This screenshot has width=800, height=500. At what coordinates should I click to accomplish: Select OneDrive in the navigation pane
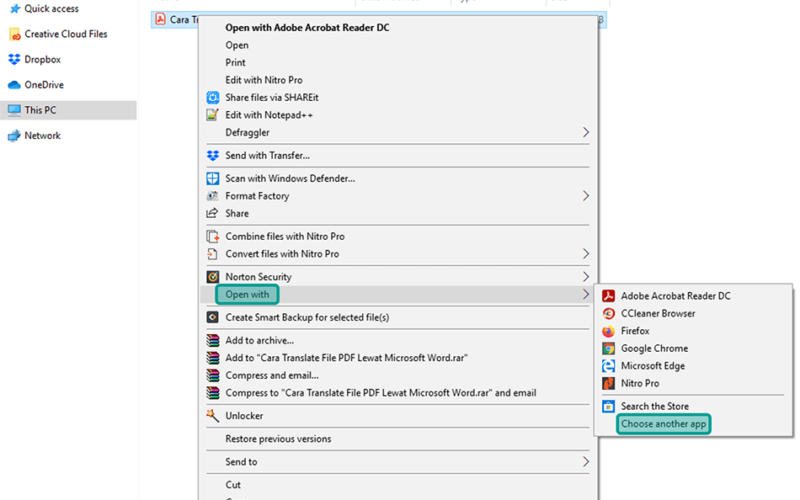(x=44, y=85)
